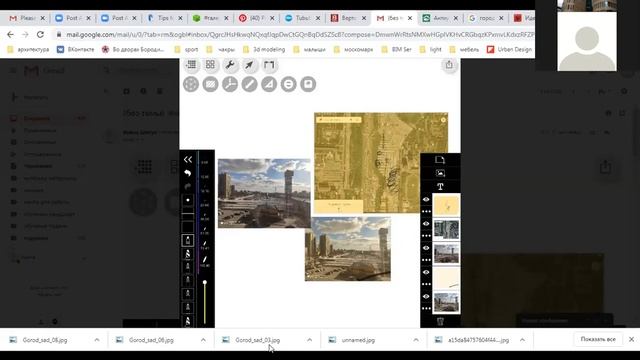The image size is (640, 360).
Task: Expand options for unnamed.jpg download
Action: pos(416,340)
